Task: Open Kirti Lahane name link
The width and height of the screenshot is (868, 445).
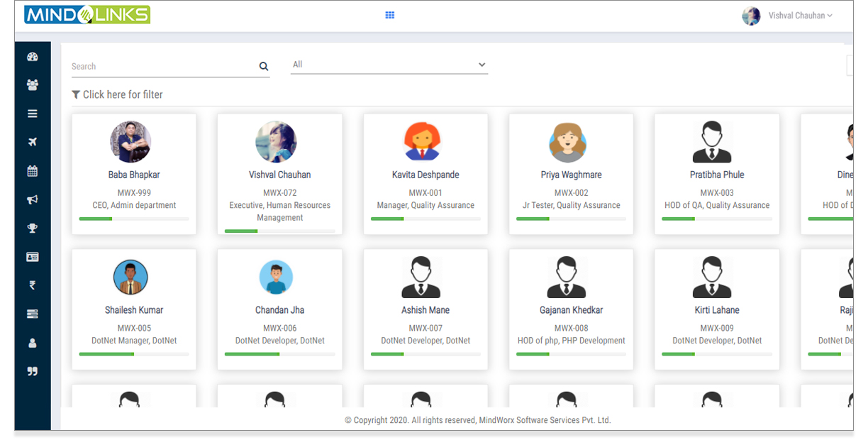Action: (717, 310)
